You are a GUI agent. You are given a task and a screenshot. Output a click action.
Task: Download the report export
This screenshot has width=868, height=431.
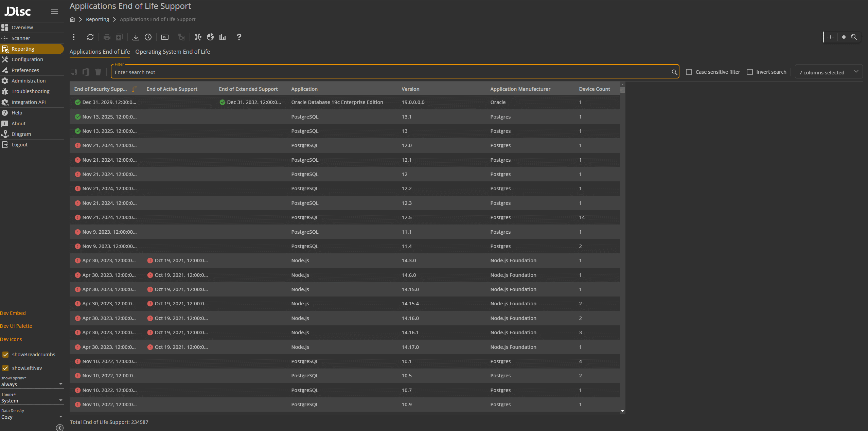(136, 37)
